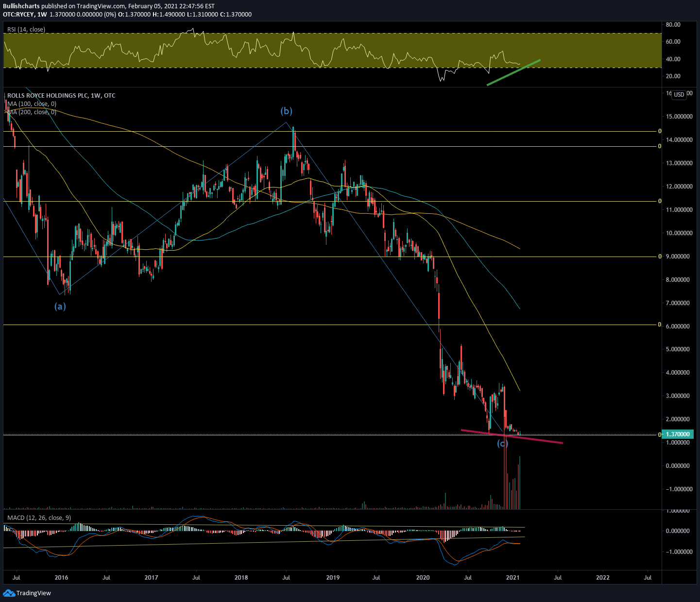Select the magenta support trend line
This screenshot has height=602, width=700.
[x=512, y=436]
